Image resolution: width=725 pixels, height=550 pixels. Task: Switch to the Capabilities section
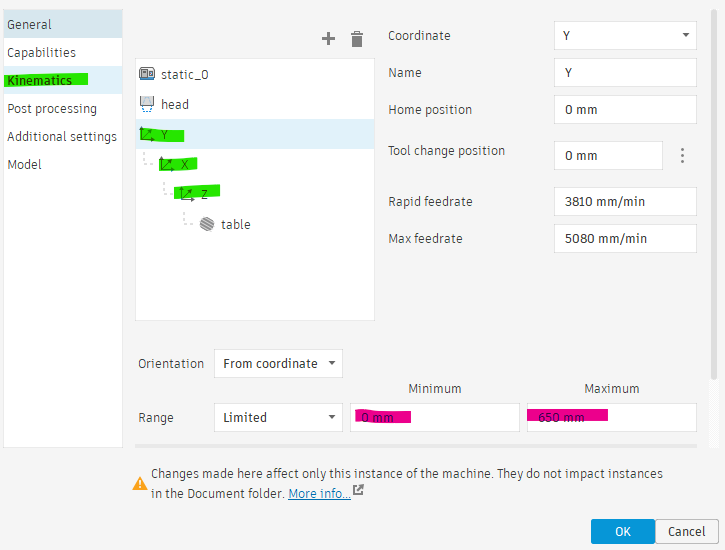coord(42,52)
